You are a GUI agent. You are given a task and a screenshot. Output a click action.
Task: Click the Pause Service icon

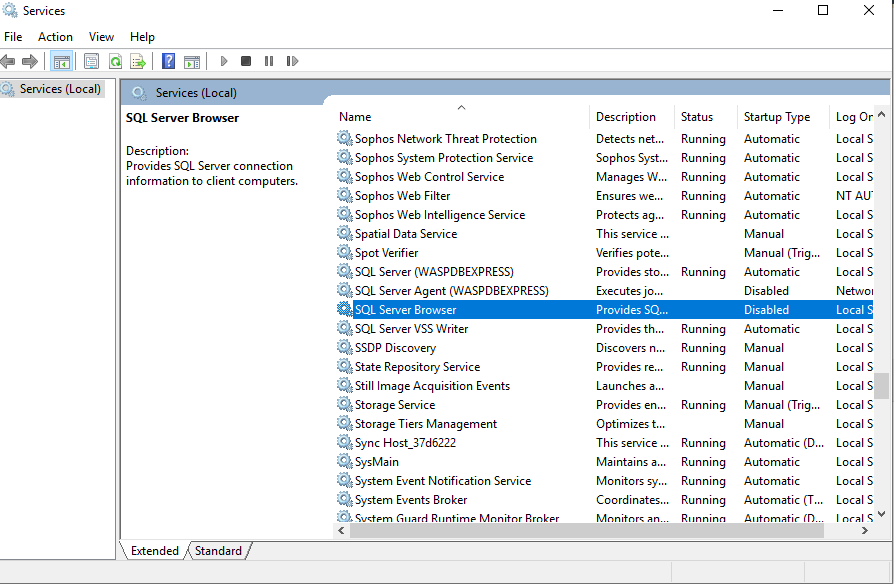click(269, 61)
